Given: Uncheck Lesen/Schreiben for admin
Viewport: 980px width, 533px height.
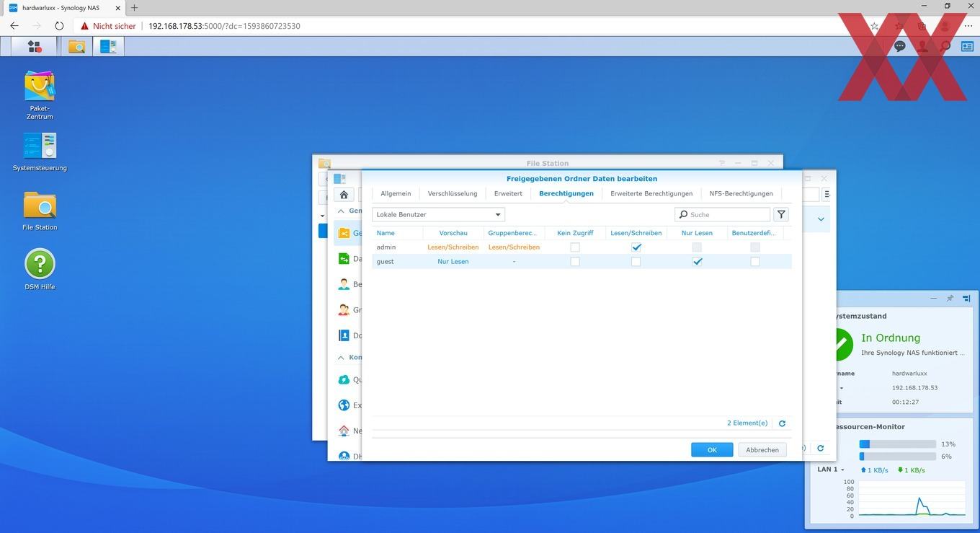Looking at the screenshot, I should click(x=636, y=247).
